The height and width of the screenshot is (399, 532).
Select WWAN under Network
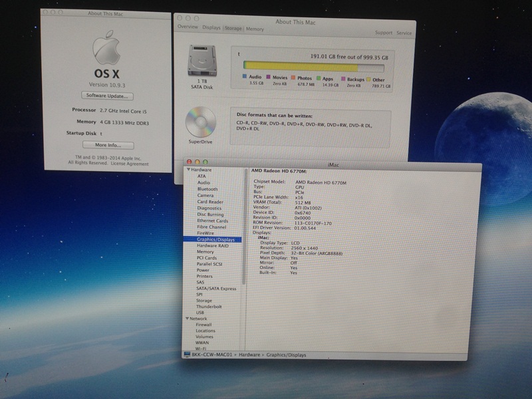click(202, 342)
